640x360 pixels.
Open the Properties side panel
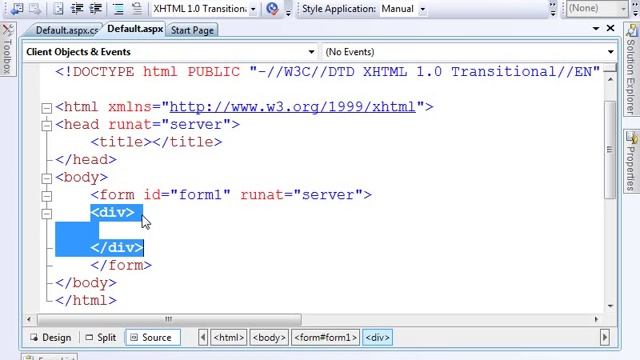pyautogui.click(x=631, y=161)
